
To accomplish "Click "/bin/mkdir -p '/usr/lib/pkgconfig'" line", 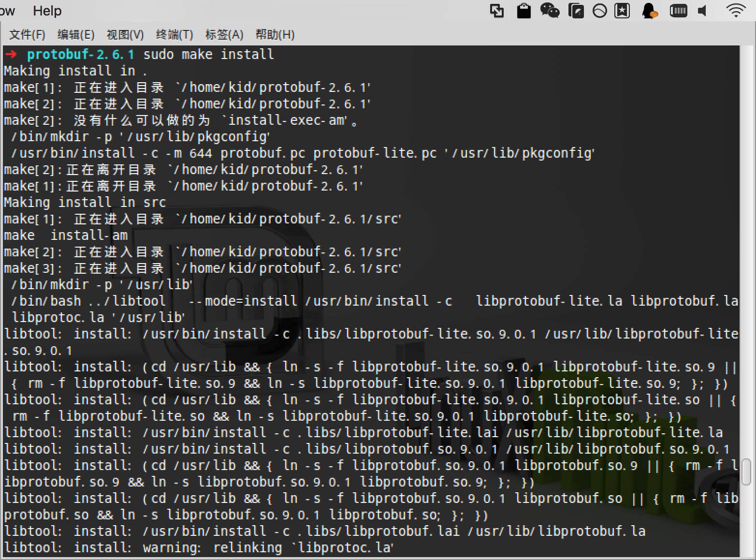I will click(140, 136).
